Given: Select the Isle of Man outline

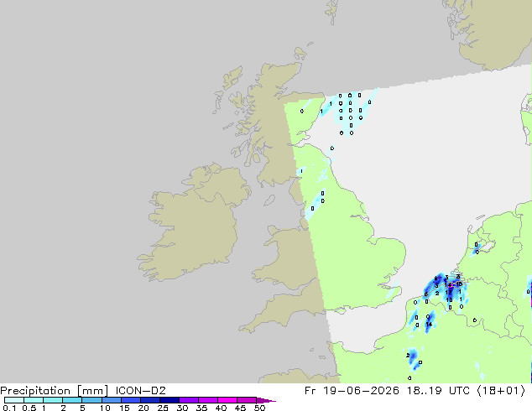Looking at the screenshot, I should point(269,200).
